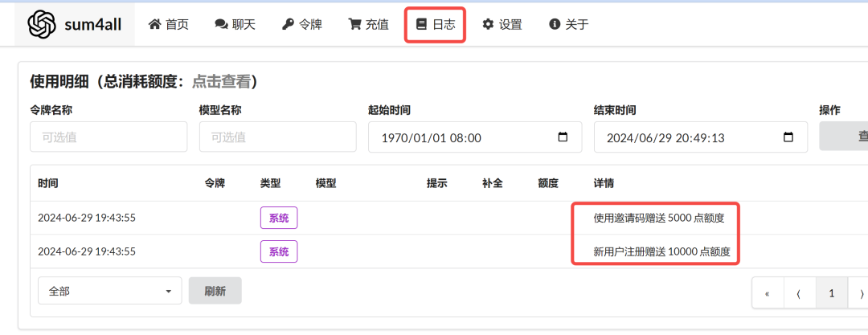Open the 聊天 chat menu item
Image resolution: width=868 pixels, height=335 pixels.
tap(235, 24)
